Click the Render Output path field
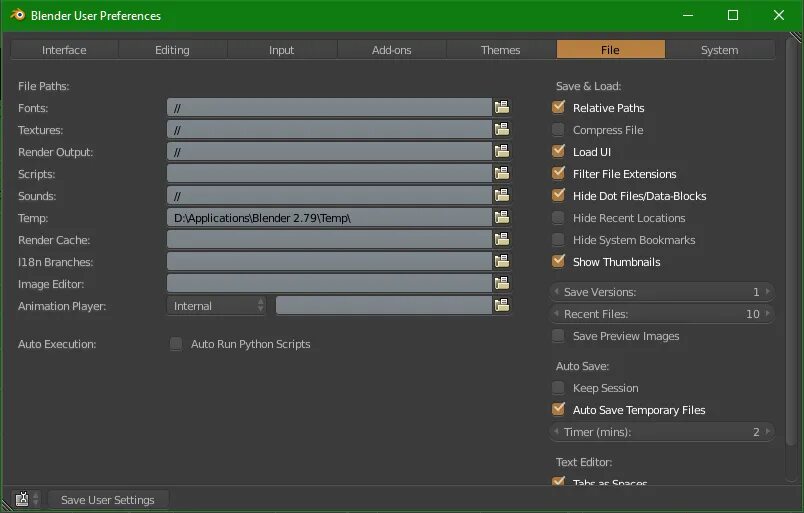The height and width of the screenshot is (513, 804). pyautogui.click(x=329, y=152)
